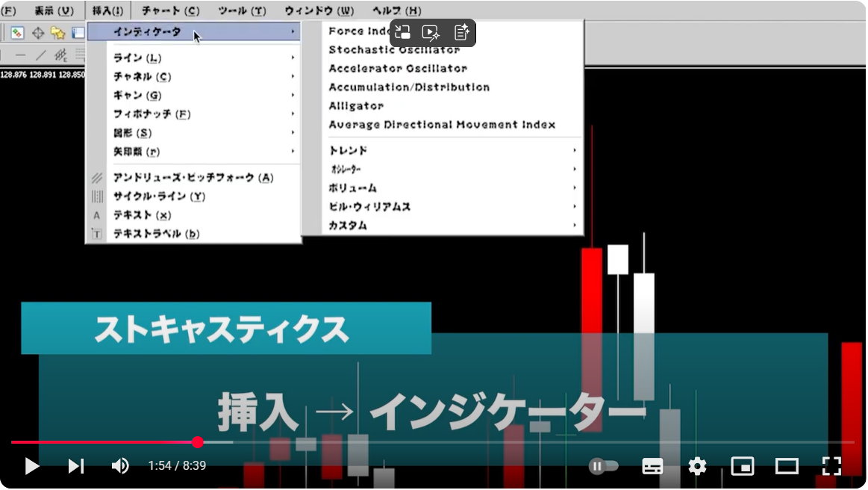Screen dimensions: 868x490
Task: Expand the ビル・ウィリアムス category
Action: (452, 207)
